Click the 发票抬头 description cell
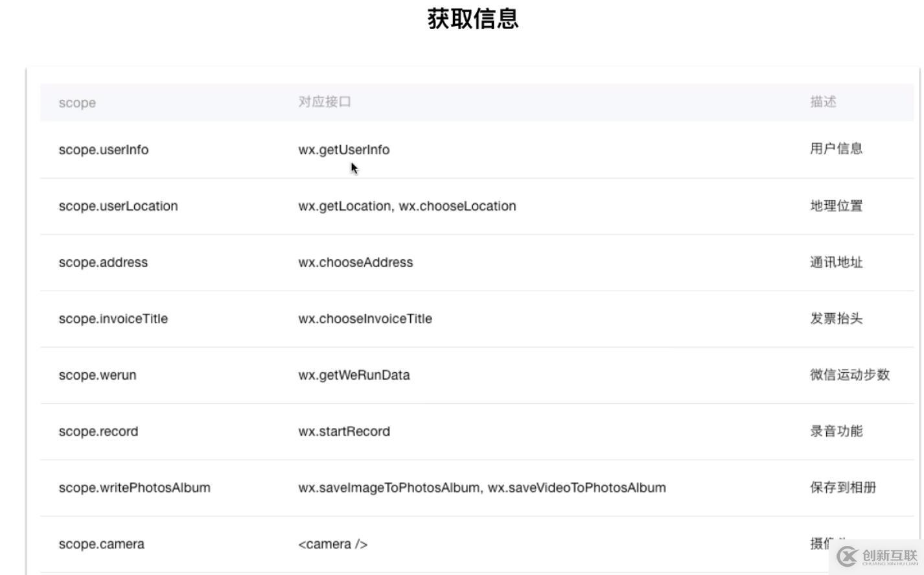This screenshot has height=575, width=924. [x=836, y=318]
